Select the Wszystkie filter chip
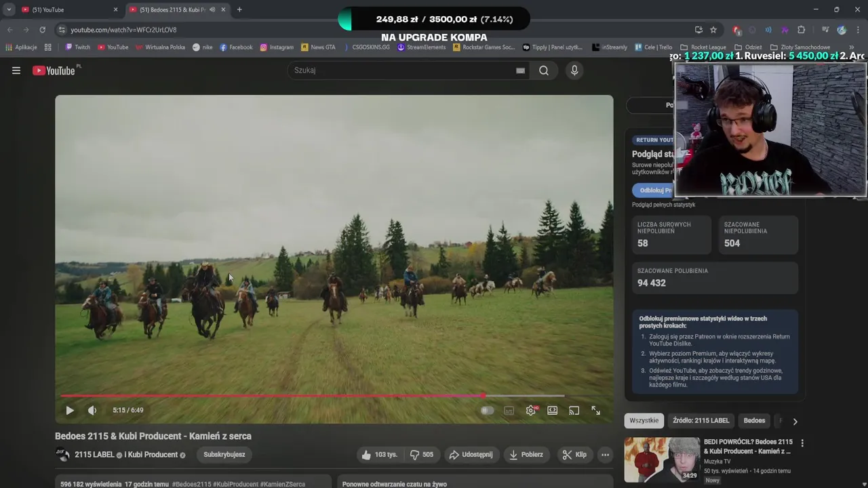Screen dimensions: 868x488 644,421
